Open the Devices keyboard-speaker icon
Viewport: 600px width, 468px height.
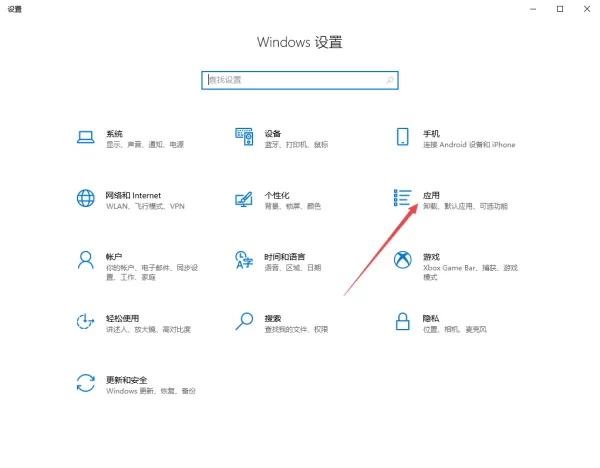click(244, 137)
